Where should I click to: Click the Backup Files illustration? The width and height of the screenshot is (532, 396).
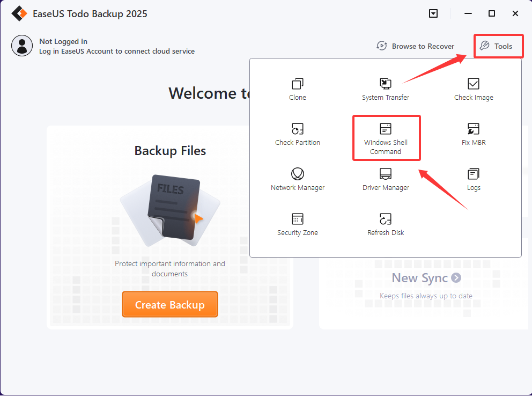[x=169, y=210]
